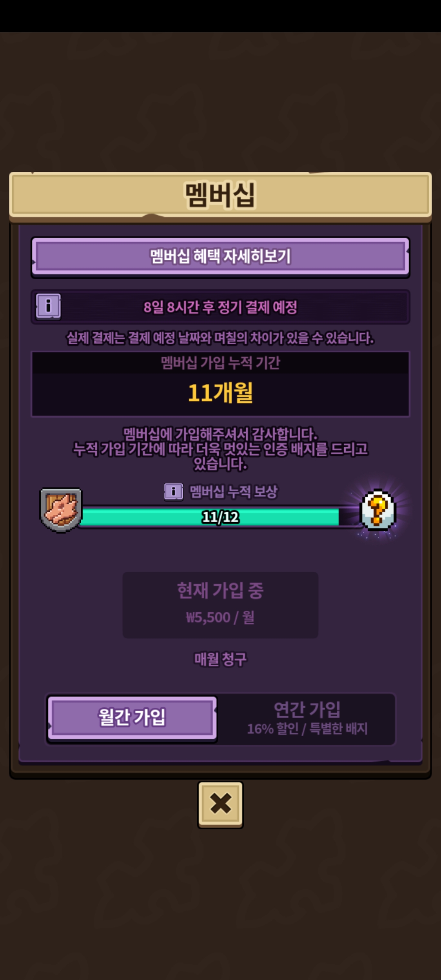Tap the 11개월 accumulated period value
Viewport: 441px width, 980px height.
(220, 393)
